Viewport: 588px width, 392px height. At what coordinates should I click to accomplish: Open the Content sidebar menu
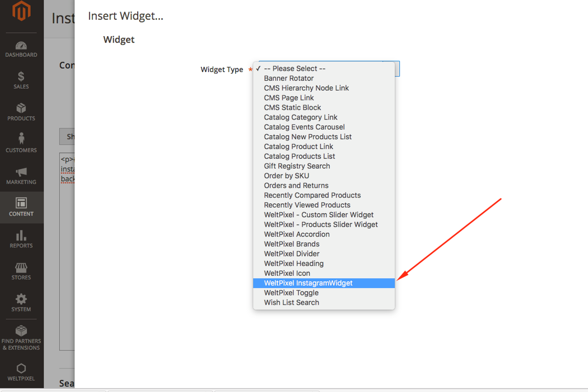pyautogui.click(x=22, y=208)
